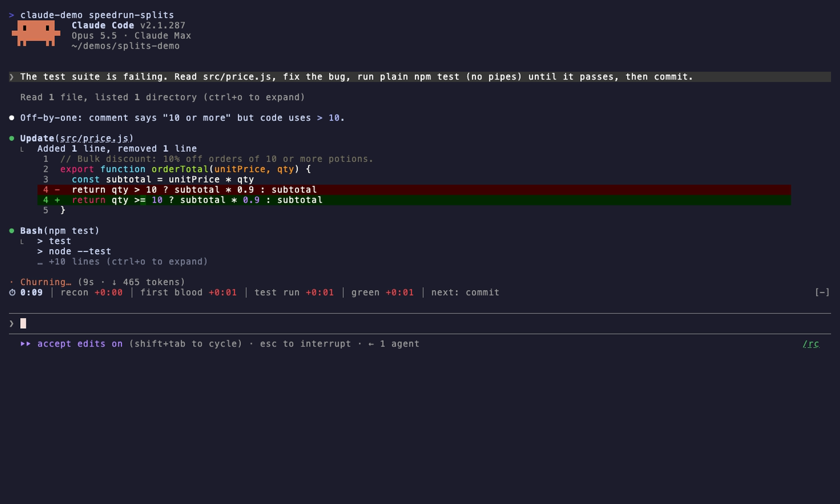Image resolution: width=840 pixels, height=504 pixels.
Task: Click the 'Churning…' status text
Action: tap(46, 282)
